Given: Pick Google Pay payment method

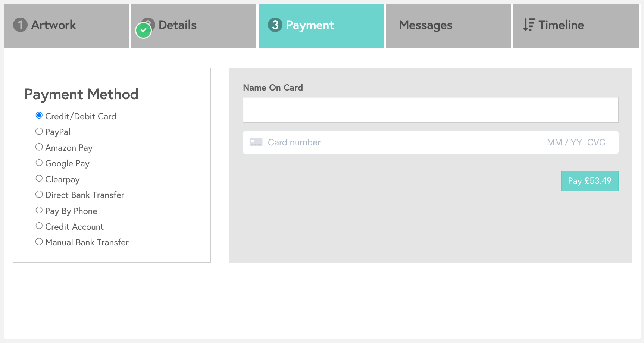Looking at the screenshot, I should (x=39, y=163).
